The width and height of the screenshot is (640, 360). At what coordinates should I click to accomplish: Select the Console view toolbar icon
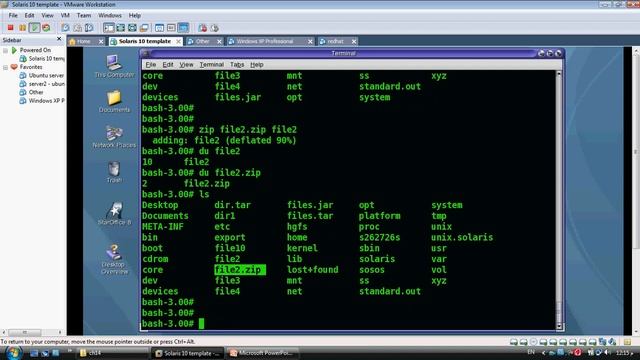(183, 28)
